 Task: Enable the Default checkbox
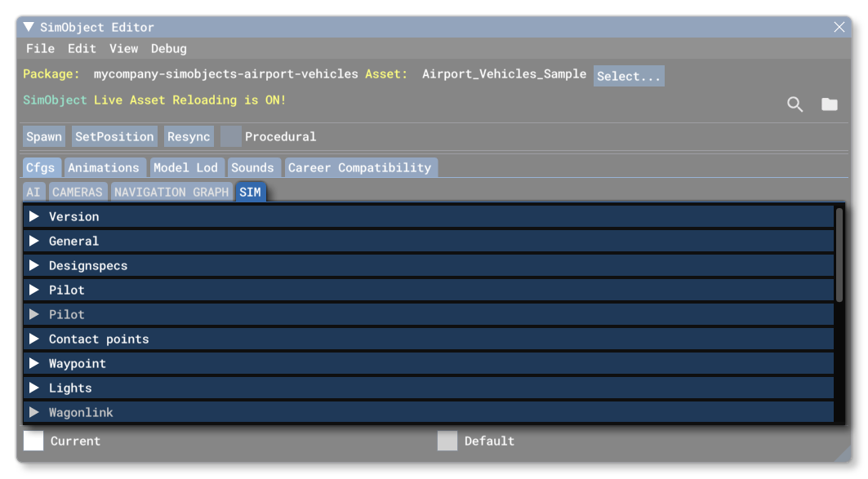pos(447,441)
